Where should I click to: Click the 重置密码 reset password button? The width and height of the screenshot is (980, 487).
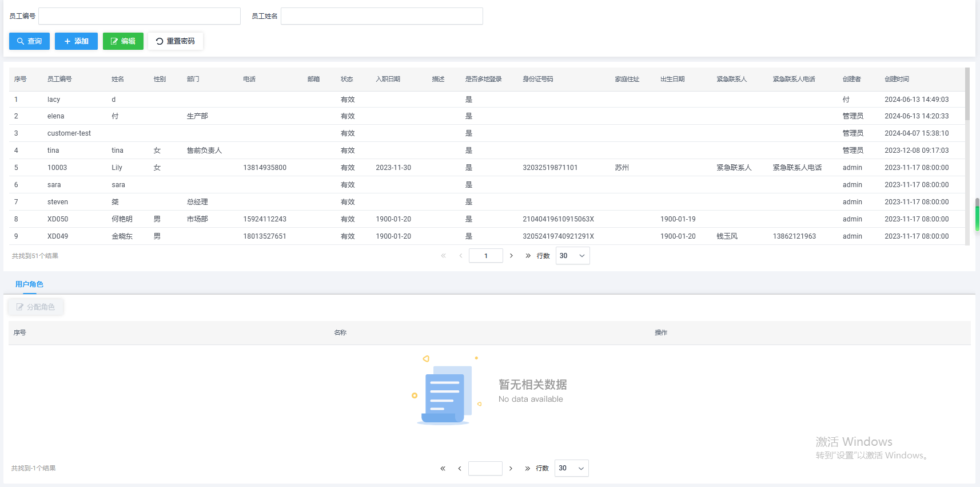point(175,41)
